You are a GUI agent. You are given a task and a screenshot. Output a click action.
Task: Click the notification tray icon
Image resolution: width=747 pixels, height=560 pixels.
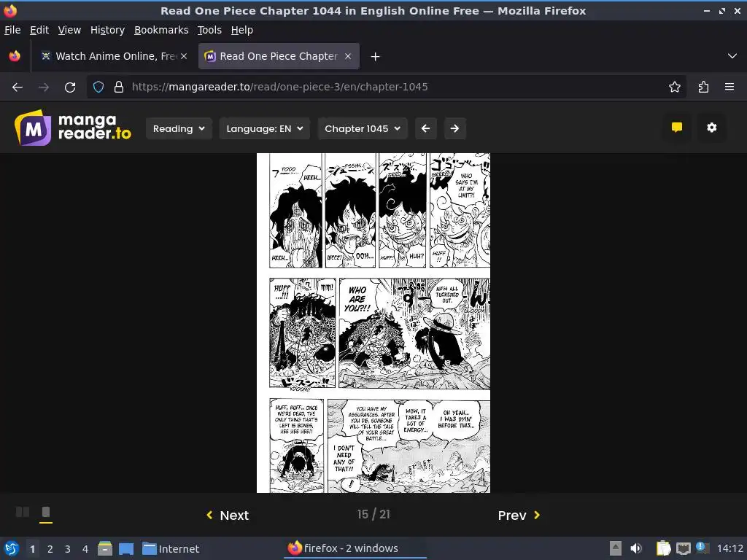pos(703,548)
